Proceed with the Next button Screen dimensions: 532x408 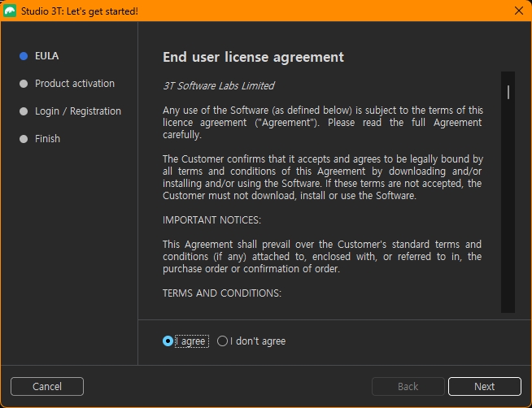pyautogui.click(x=485, y=386)
